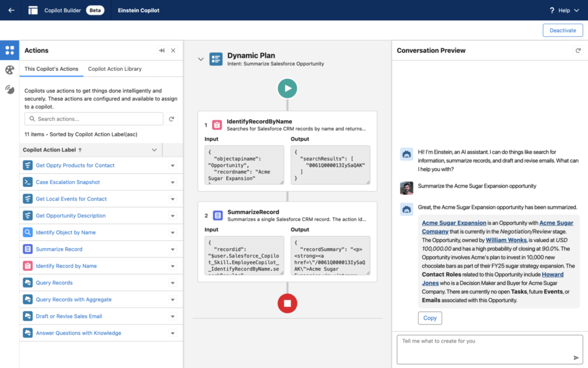
Task: Click the Draft or Revise Sales Email icon
Action: (28, 316)
